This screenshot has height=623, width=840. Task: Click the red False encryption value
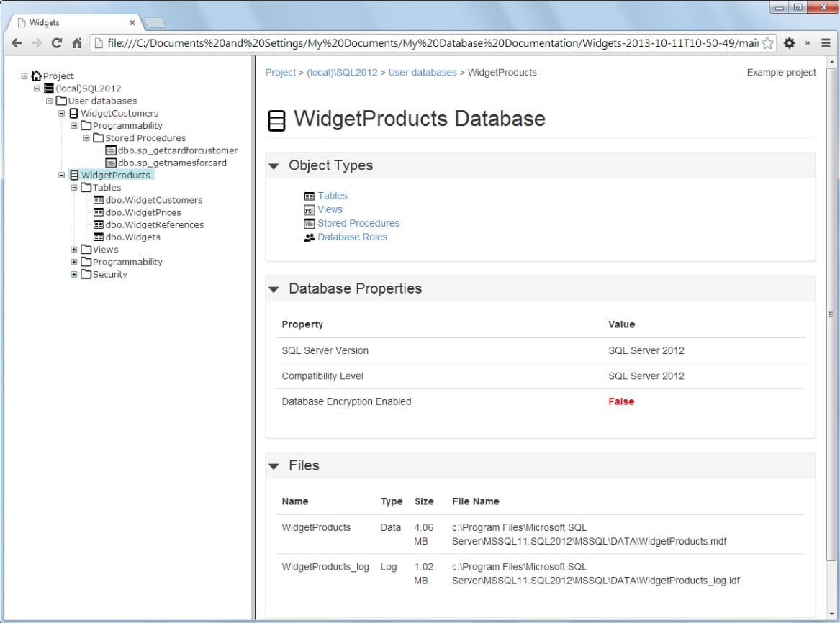coord(621,401)
